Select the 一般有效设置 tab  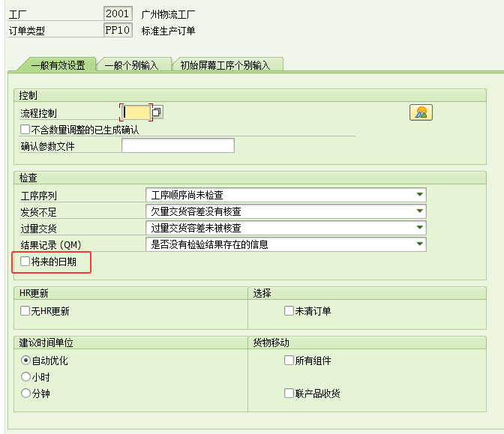pyautogui.click(x=58, y=65)
